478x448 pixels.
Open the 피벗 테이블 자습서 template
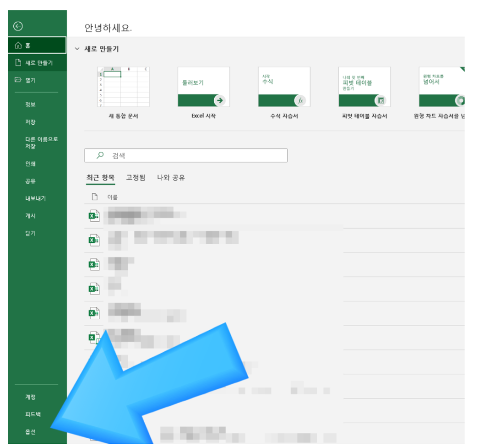(365, 93)
